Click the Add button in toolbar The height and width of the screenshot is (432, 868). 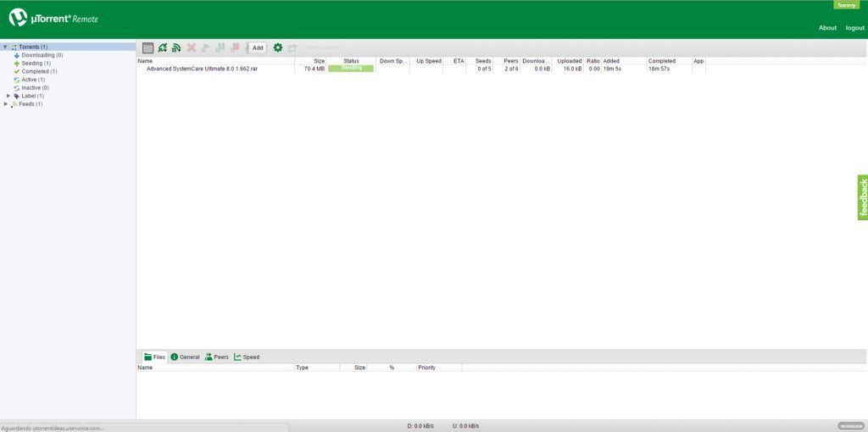coord(258,48)
